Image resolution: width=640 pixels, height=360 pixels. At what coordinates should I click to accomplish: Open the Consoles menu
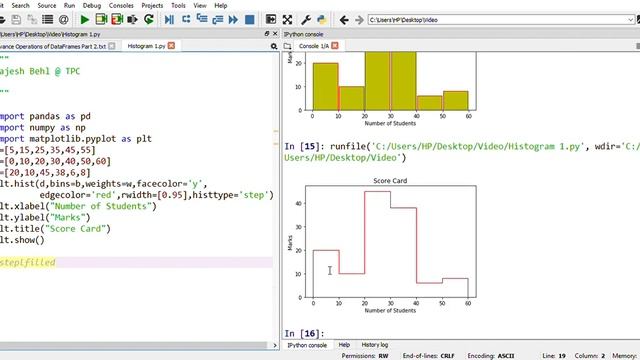tap(121, 5)
